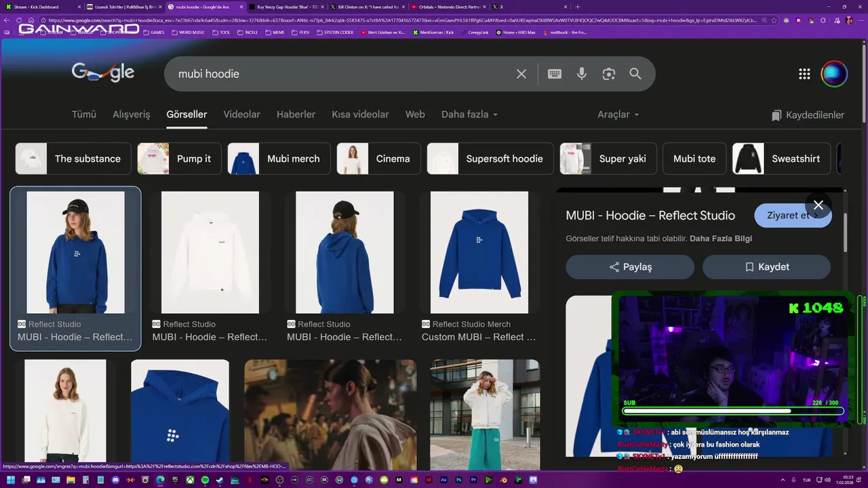The width and height of the screenshot is (868, 488).
Task: Switch to the Web tab
Action: pos(415,115)
